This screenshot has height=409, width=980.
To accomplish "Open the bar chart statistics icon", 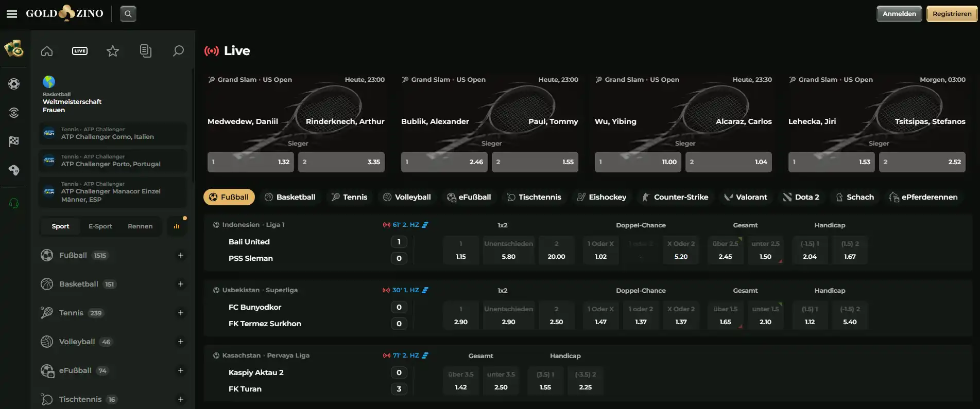I will point(177,226).
